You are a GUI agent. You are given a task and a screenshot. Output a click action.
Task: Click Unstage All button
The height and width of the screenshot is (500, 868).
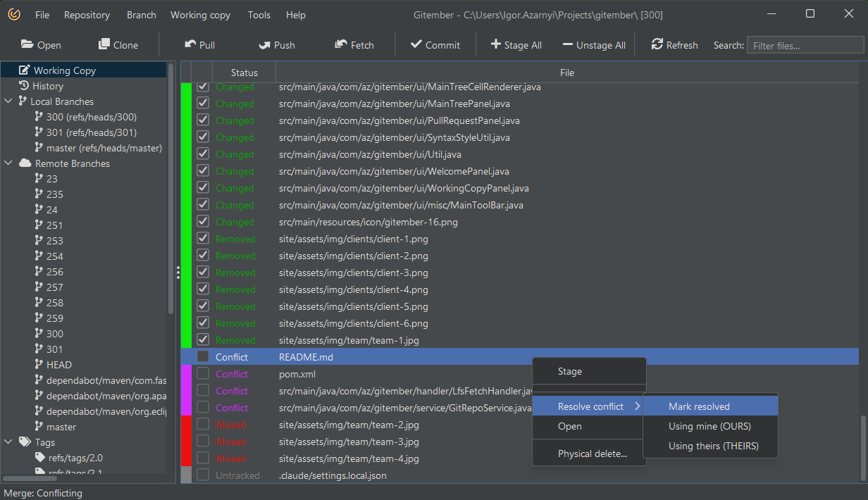click(594, 45)
